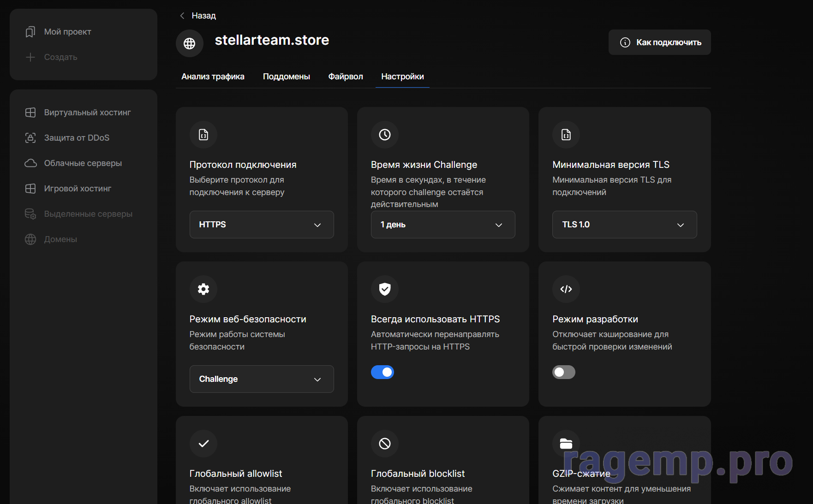Click the gear icon in Режим веб-безопасности card
The height and width of the screenshot is (504, 813).
[203, 289]
